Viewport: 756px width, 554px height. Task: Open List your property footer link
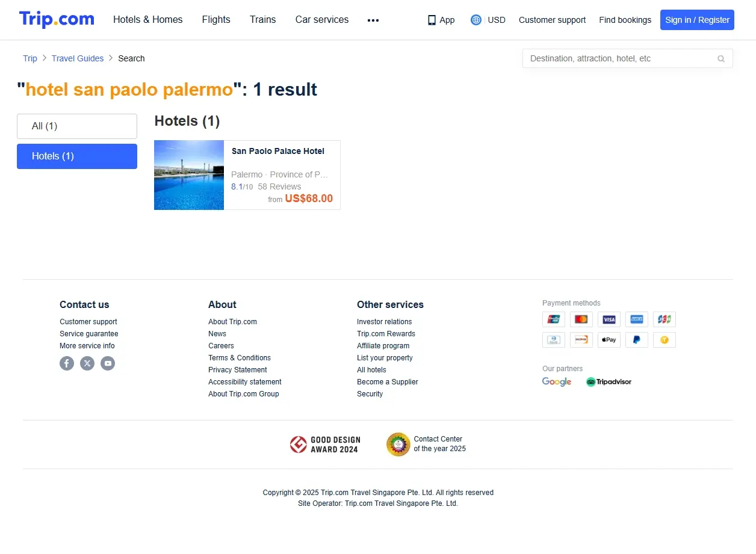coord(385,358)
